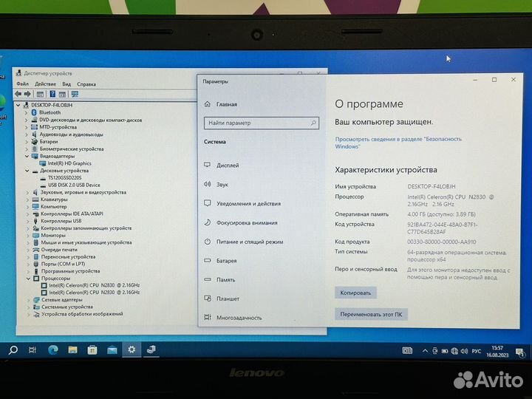
Task: Go to Главная in Settings
Action: 220,104
